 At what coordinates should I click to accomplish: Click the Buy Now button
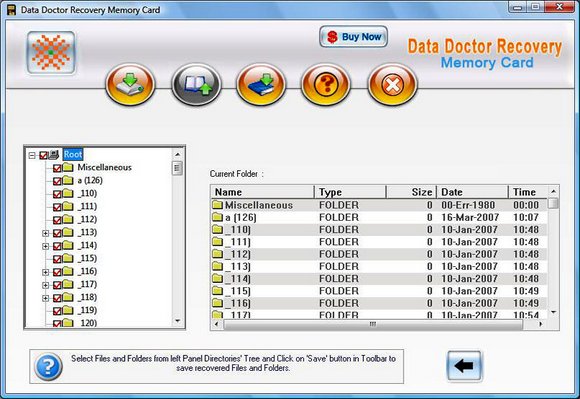click(x=354, y=37)
